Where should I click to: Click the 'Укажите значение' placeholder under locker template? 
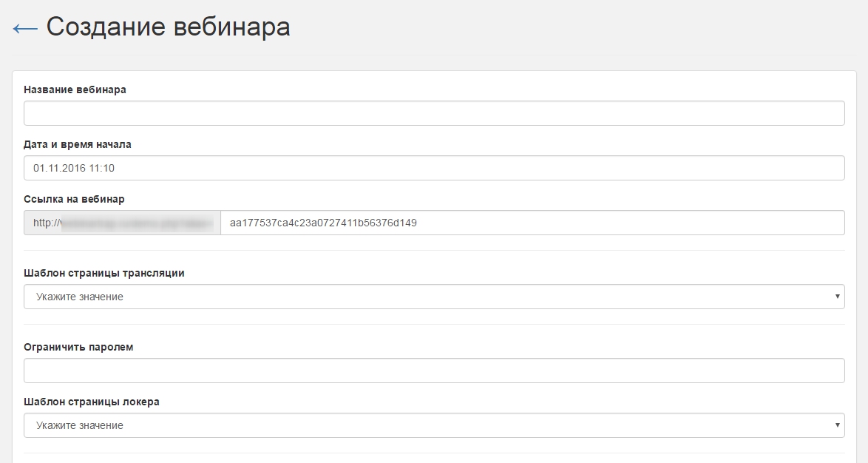[x=79, y=425]
